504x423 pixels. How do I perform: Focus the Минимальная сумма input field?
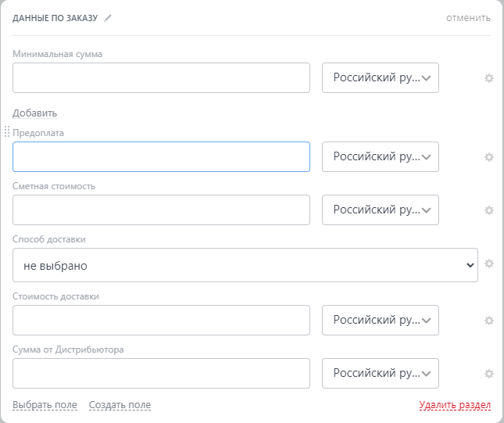click(161, 78)
